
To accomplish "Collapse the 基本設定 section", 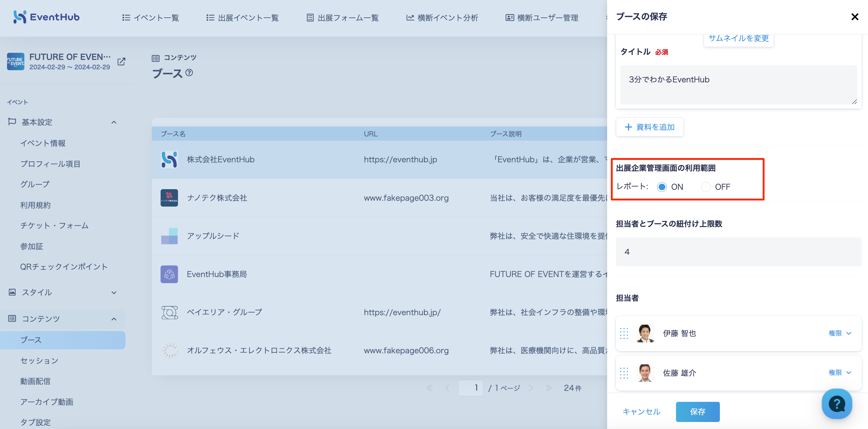I will [x=114, y=122].
